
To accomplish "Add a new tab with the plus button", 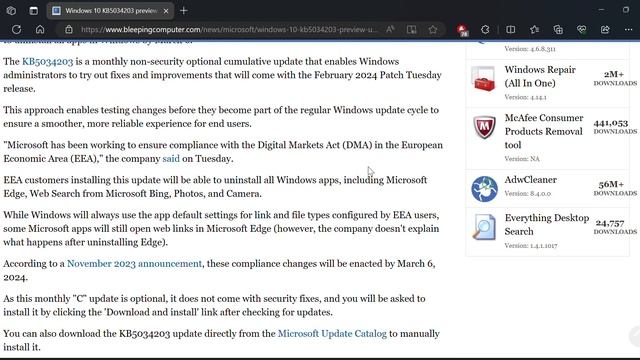I will (x=184, y=11).
